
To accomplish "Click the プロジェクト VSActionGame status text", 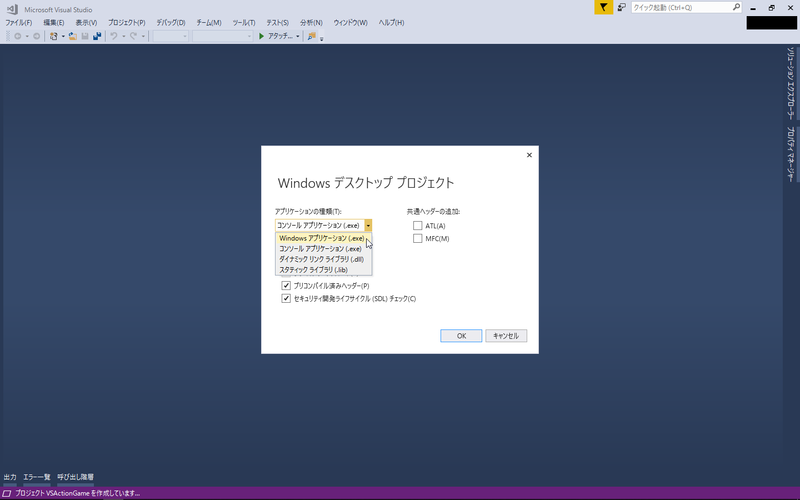I will click(x=78, y=493).
